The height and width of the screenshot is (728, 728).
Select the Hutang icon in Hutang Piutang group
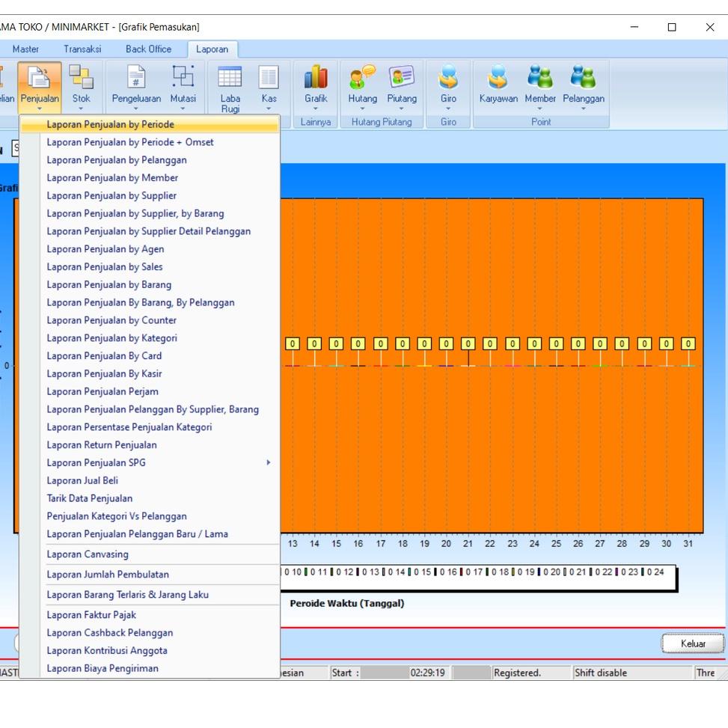click(x=361, y=82)
